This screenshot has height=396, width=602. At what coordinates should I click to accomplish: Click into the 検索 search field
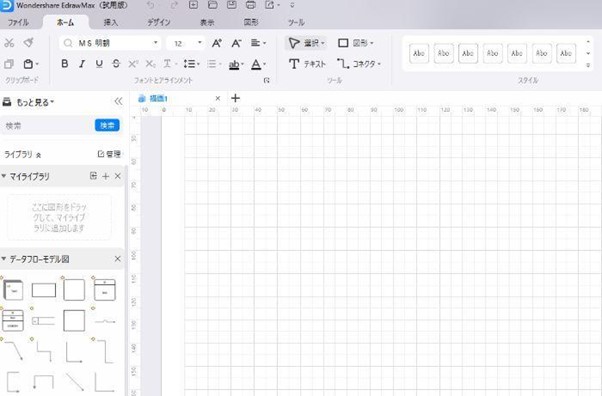click(48, 126)
